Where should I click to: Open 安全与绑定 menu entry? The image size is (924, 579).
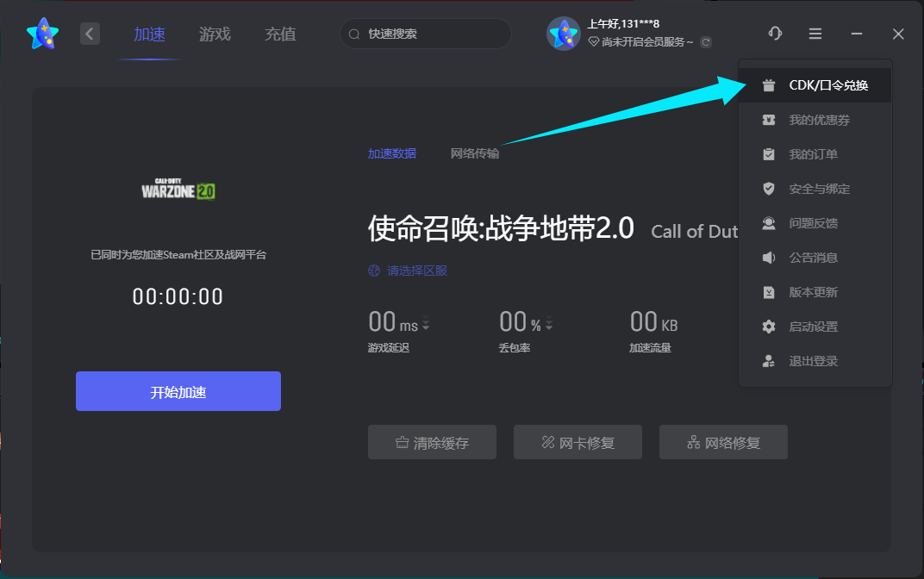pos(815,189)
